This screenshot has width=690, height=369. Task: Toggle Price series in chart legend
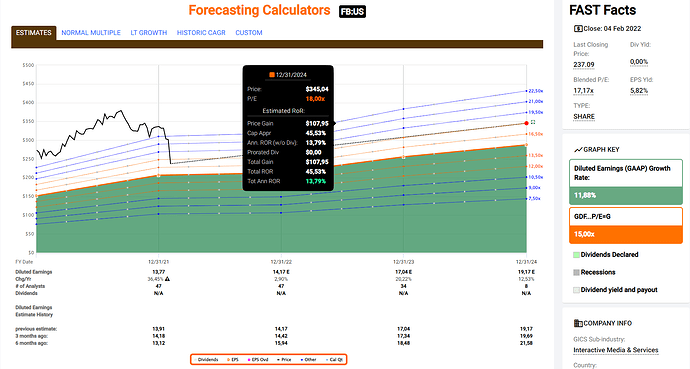click(x=284, y=360)
